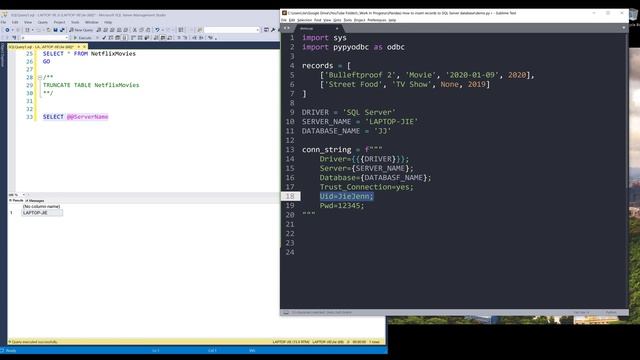Open the Tools menu in SSMS
The width and height of the screenshot is (640, 360).
(x=75, y=22)
